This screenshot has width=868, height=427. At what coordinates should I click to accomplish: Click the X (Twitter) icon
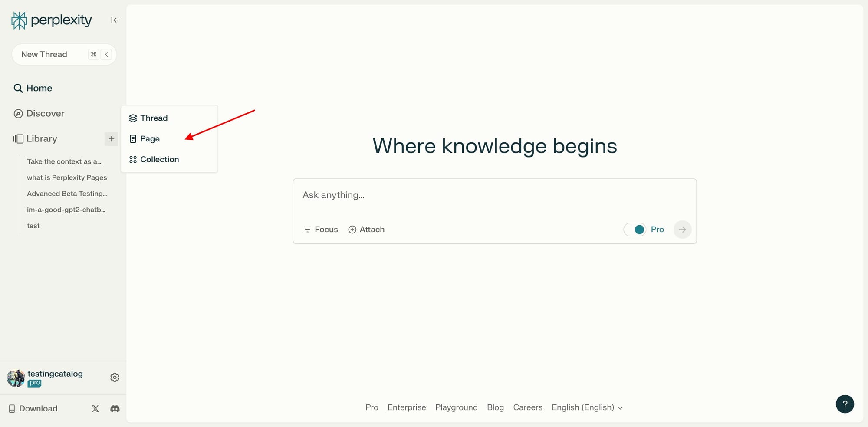[x=95, y=408]
